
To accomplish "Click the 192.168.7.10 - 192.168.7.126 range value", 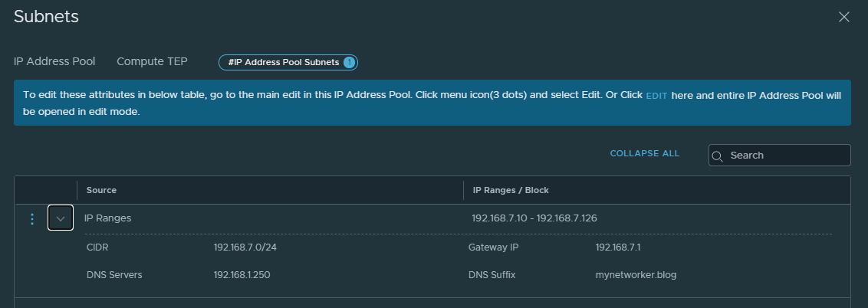I will coord(534,218).
